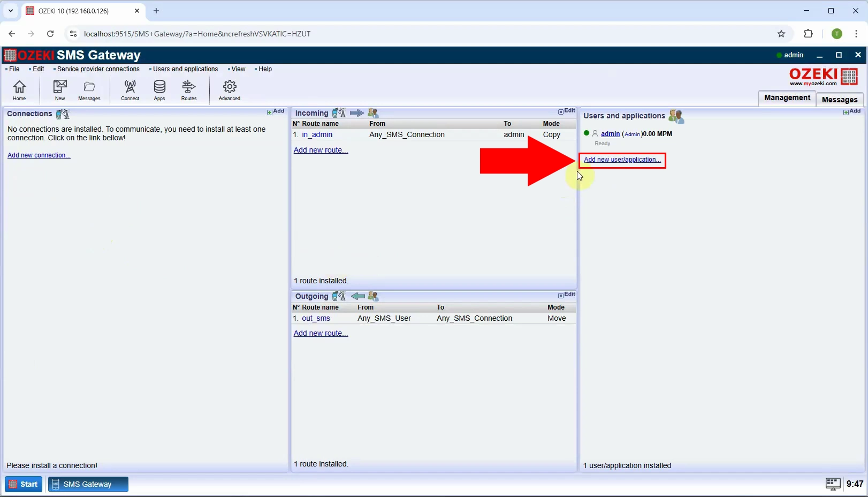Select the person icon beside admin user

(x=595, y=133)
